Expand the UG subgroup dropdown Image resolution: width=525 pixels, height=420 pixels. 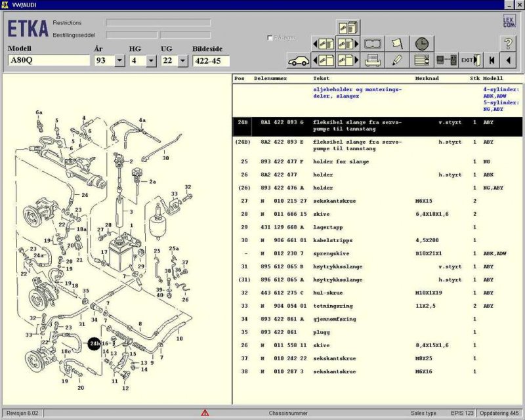click(182, 60)
